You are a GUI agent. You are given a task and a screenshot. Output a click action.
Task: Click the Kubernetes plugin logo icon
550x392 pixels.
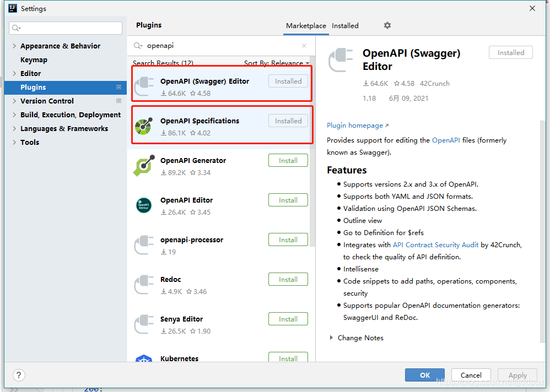pyautogui.click(x=144, y=358)
